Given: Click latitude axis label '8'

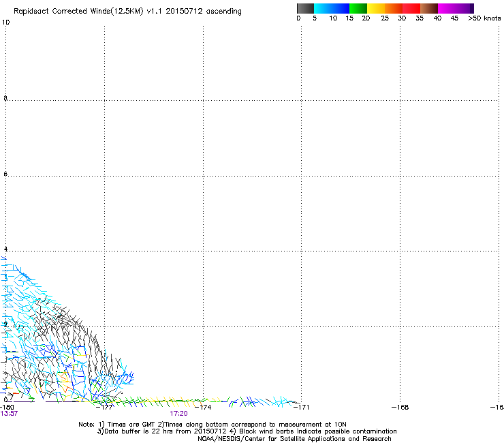Looking at the screenshot, I should [x=5, y=98].
